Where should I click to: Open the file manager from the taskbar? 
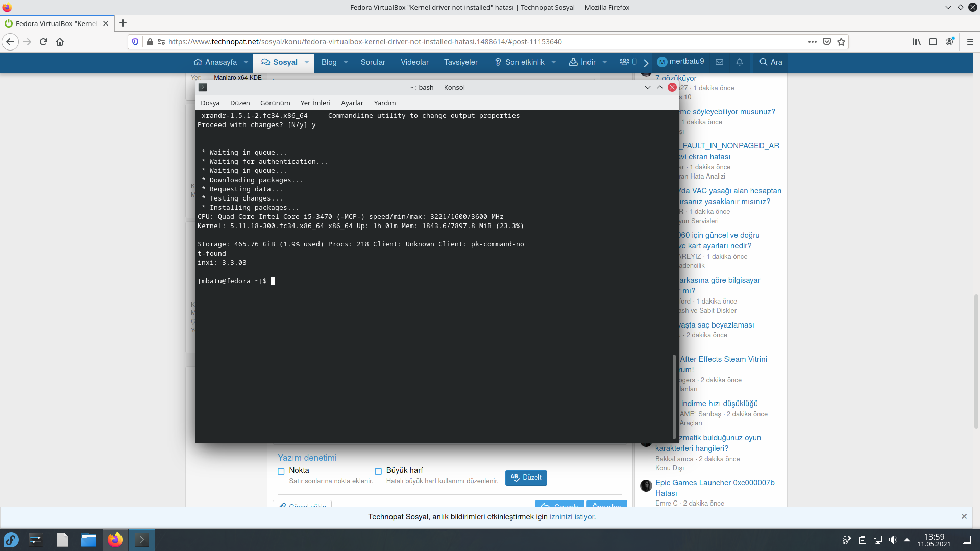click(88, 539)
